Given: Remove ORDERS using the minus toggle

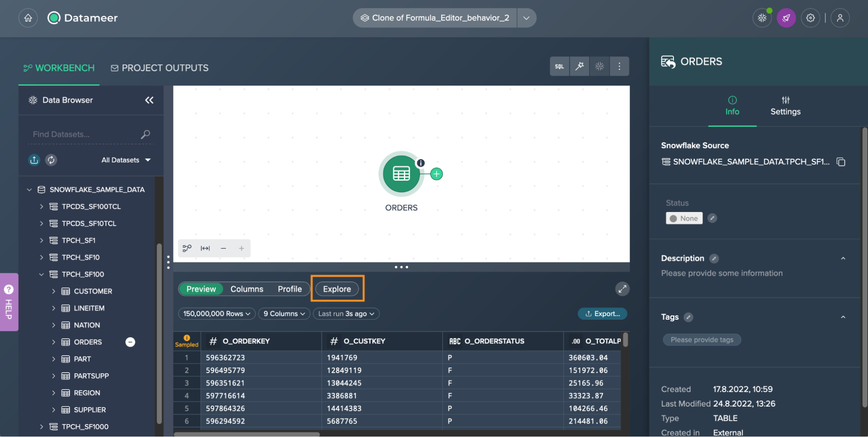Looking at the screenshot, I should pos(130,342).
